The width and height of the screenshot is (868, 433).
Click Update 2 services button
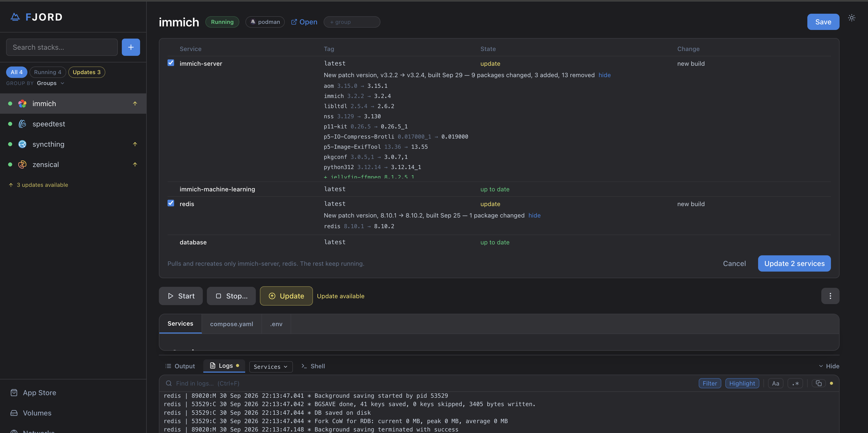point(794,263)
